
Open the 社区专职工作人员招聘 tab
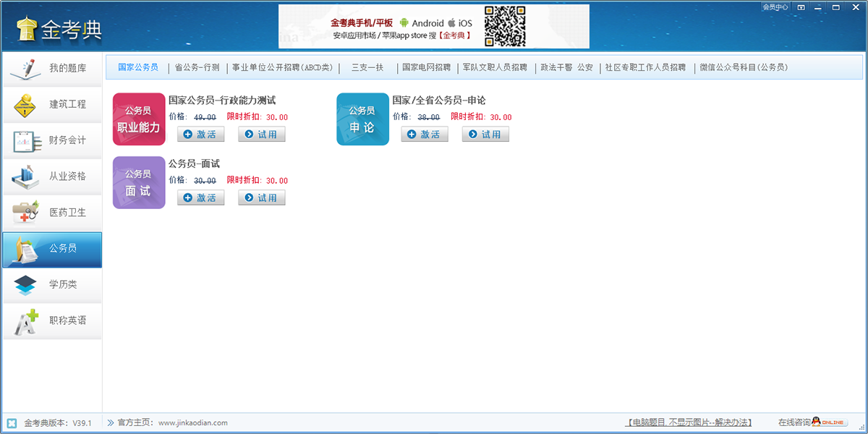tap(645, 68)
